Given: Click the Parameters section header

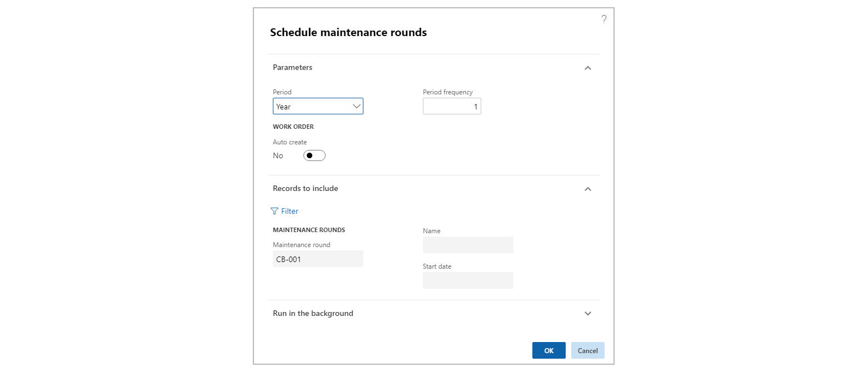Looking at the screenshot, I should point(293,68).
